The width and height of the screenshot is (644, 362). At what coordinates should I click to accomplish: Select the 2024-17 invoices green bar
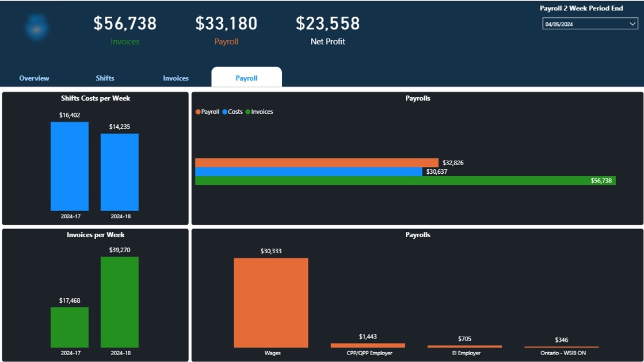tap(70, 327)
